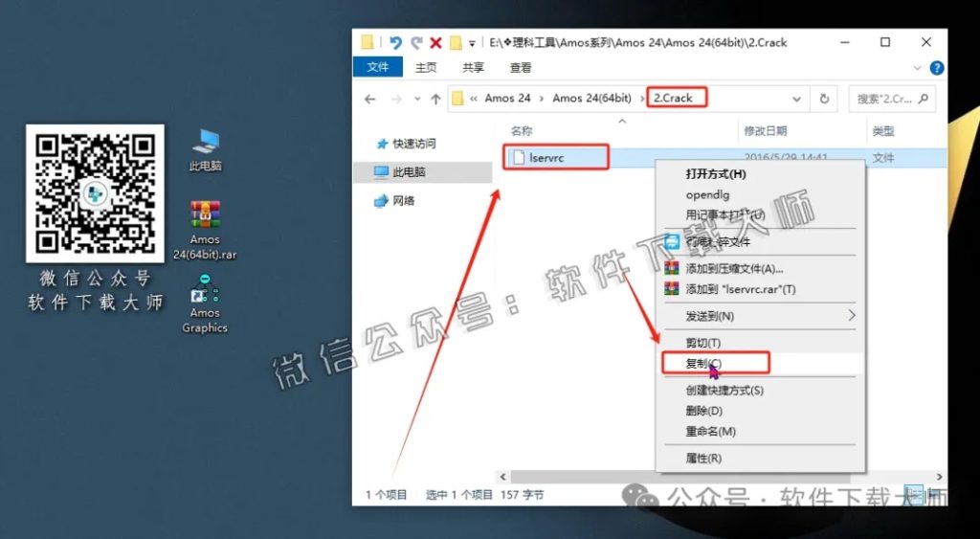The width and height of the screenshot is (980, 539).
Task: Open the quick access toolbar dropdown arrow
Action: tap(473, 43)
